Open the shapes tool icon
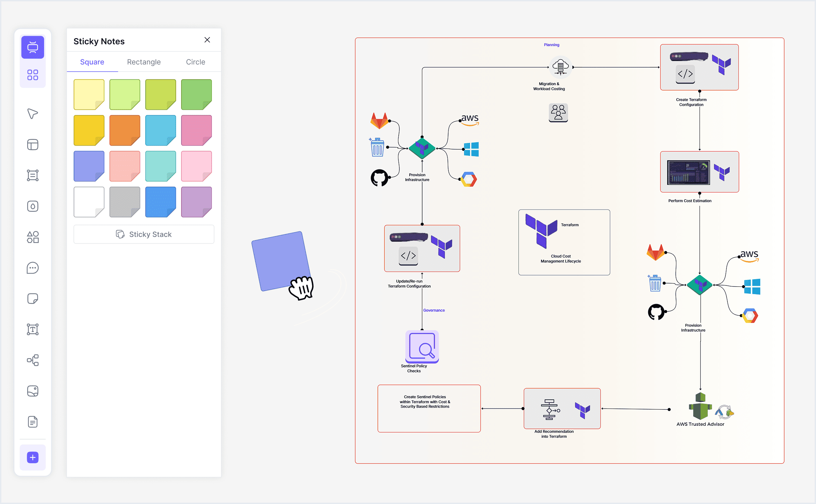Image resolution: width=816 pixels, height=504 pixels. pyautogui.click(x=33, y=237)
